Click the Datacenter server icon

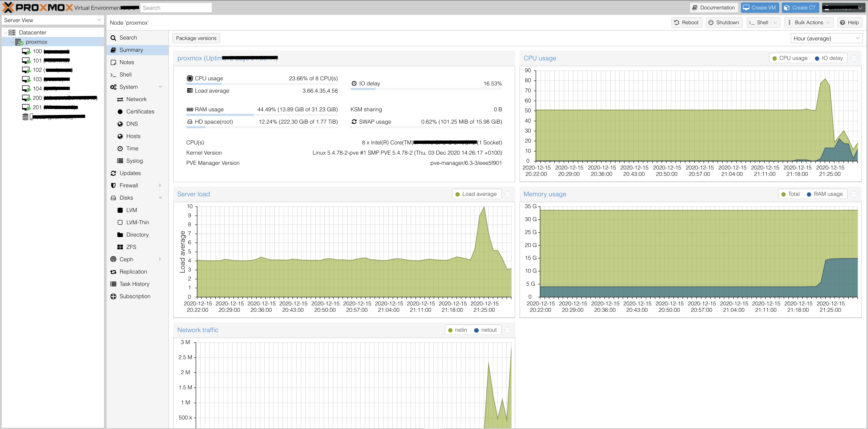click(x=12, y=32)
